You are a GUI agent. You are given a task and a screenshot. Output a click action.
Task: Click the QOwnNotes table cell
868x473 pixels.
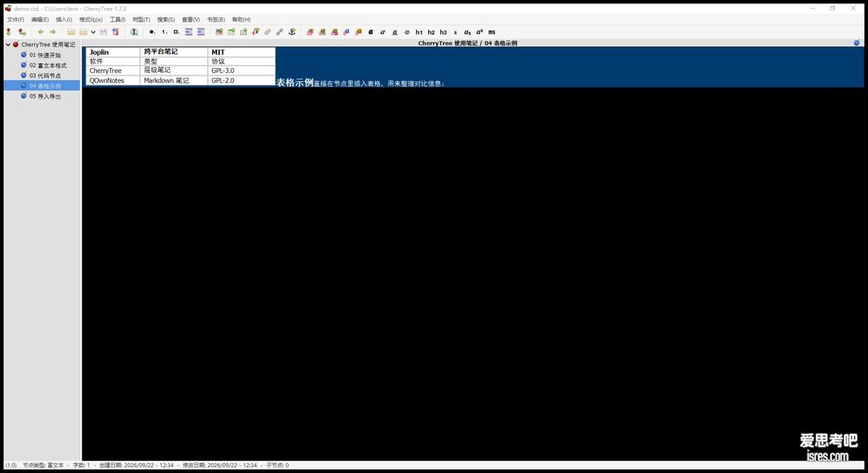coord(113,80)
